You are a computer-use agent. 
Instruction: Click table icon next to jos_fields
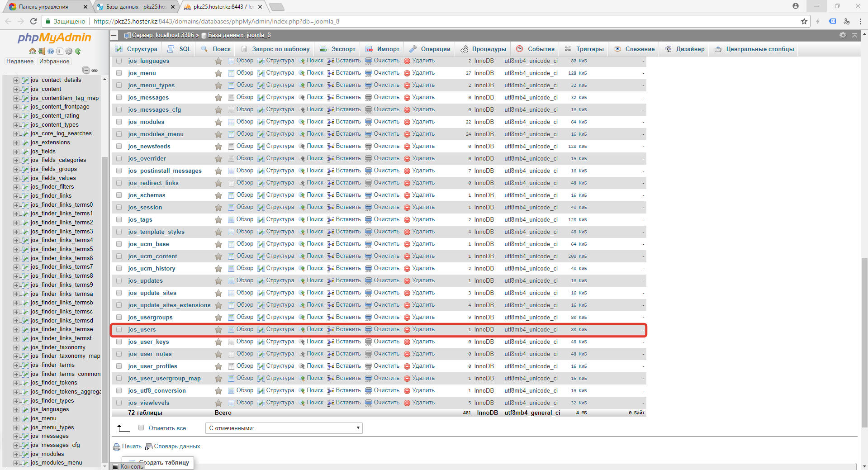click(26, 152)
